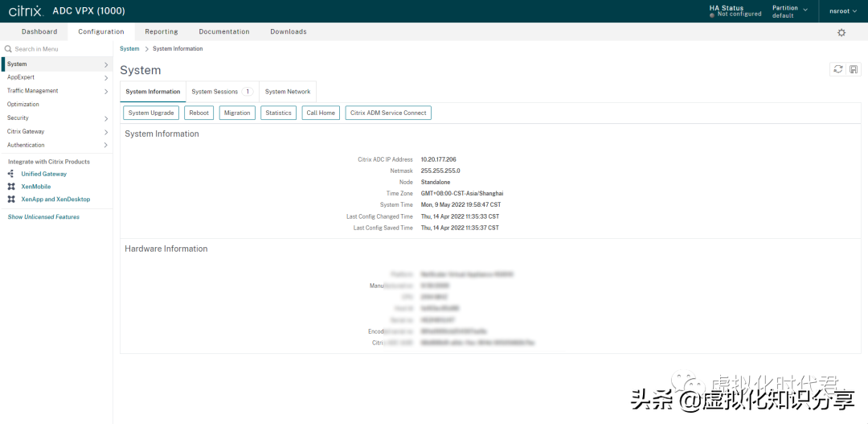Open the Reporting tab
Viewport: 868px width, 424px height.
(161, 31)
